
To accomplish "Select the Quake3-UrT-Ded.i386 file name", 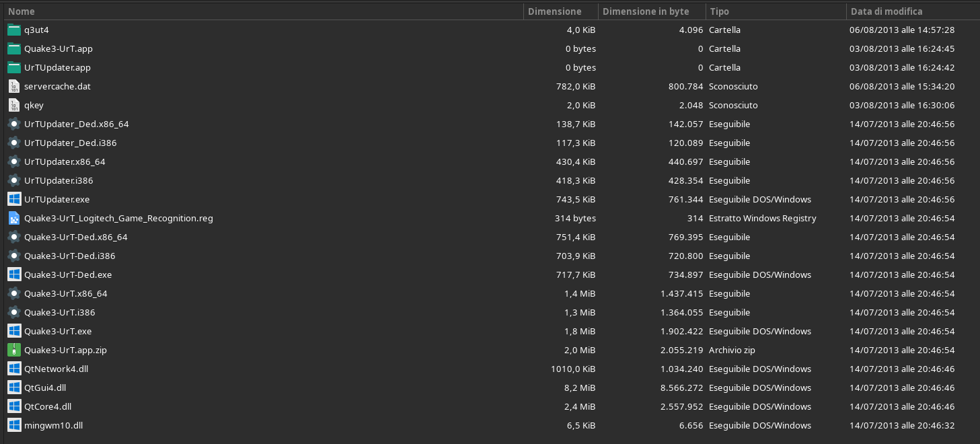I will coord(70,256).
